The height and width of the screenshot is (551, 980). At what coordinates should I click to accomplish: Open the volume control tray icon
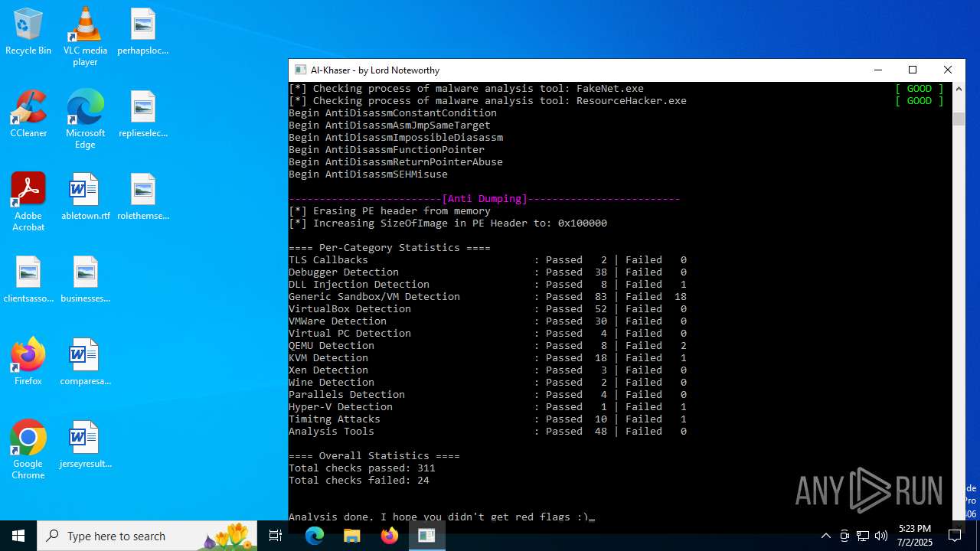click(x=881, y=536)
